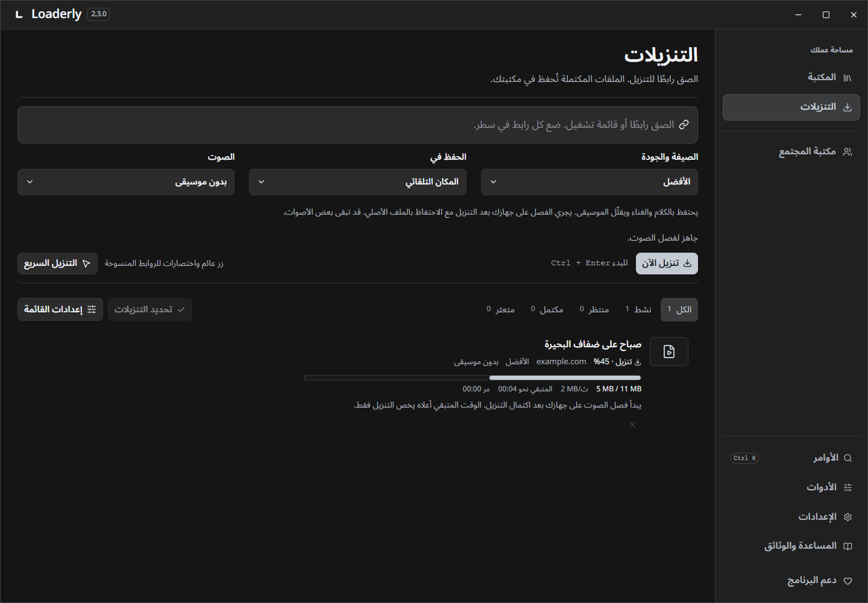
Task: Click the sliders icon beside الأدوات
Action: tap(848, 488)
